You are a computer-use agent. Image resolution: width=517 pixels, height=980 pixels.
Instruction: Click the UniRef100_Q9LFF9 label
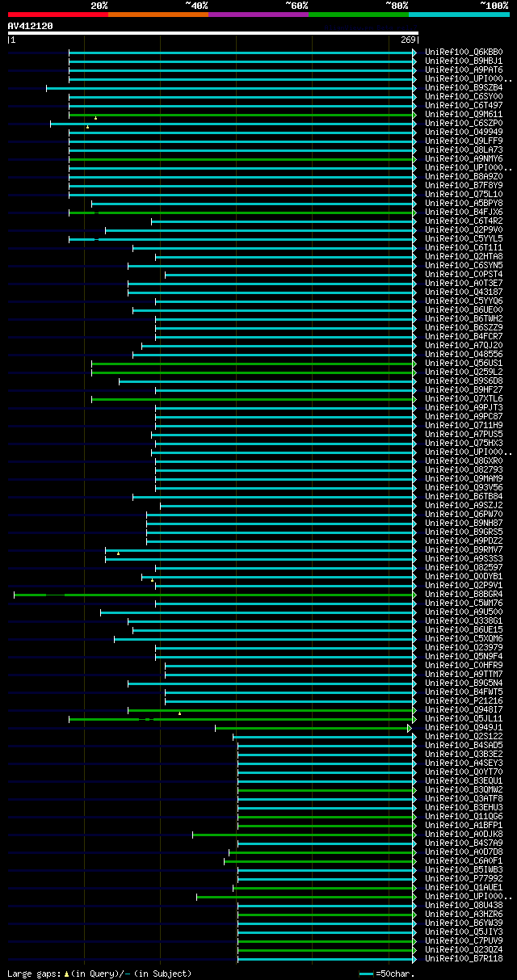[464, 141]
